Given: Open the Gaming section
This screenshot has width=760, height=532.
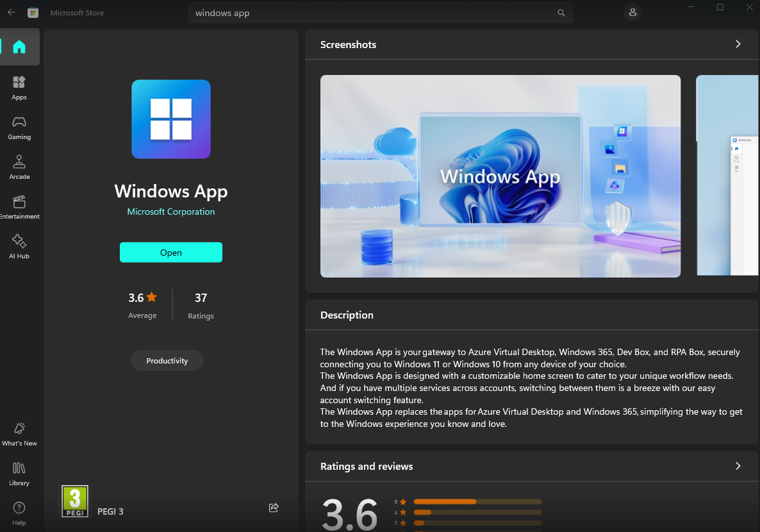Looking at the screenshot, I should click(x=19, y=128).
